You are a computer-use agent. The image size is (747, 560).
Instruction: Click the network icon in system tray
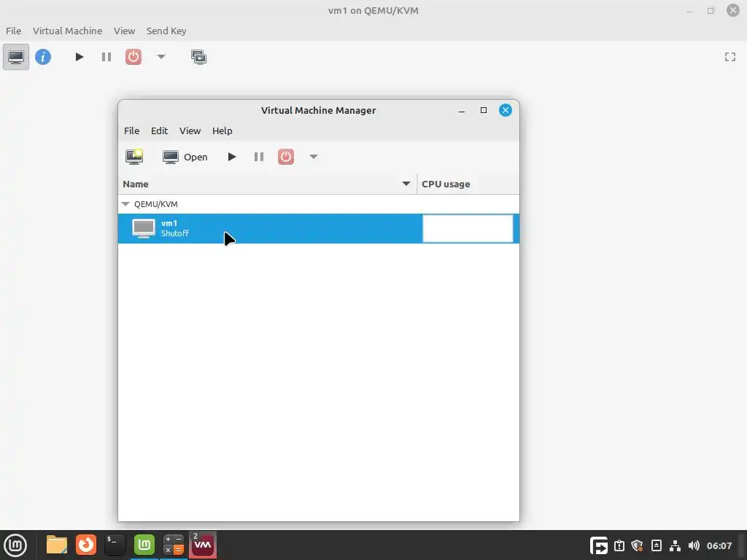675,545
